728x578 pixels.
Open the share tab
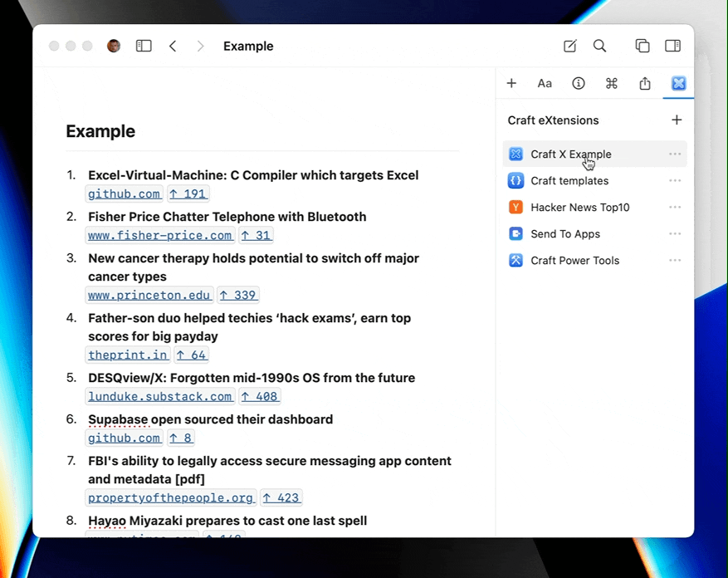pos(645,83)
